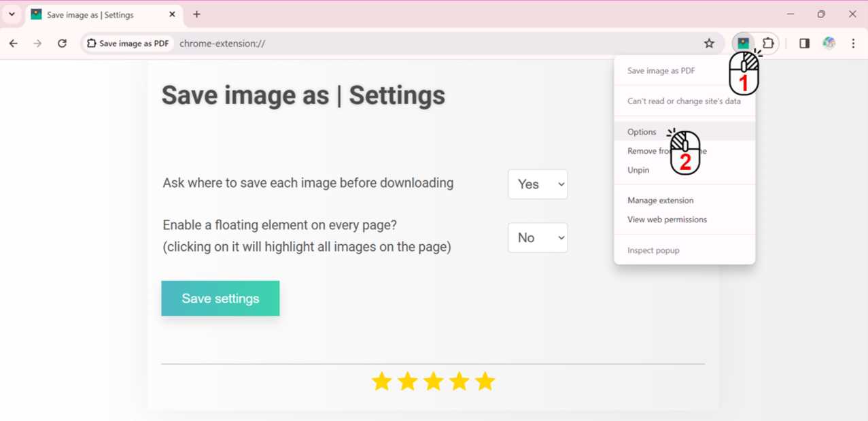Open the Chrome profile avatar
The height and width of the screenshot is (421, 868).
pos(829,44)
